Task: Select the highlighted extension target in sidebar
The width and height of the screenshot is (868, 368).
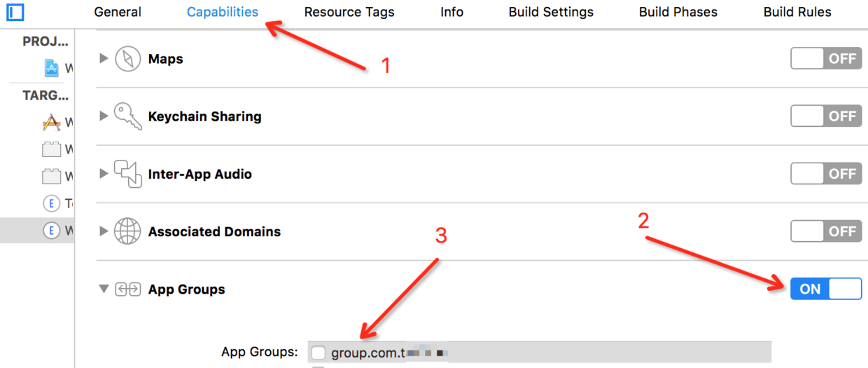Action: [52, 231]
